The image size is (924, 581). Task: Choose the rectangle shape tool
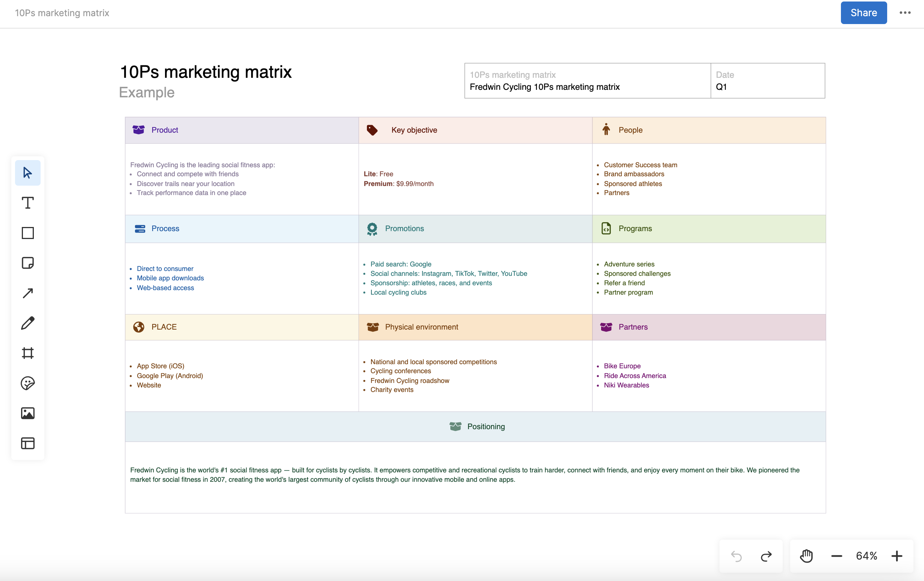(27, 233)
